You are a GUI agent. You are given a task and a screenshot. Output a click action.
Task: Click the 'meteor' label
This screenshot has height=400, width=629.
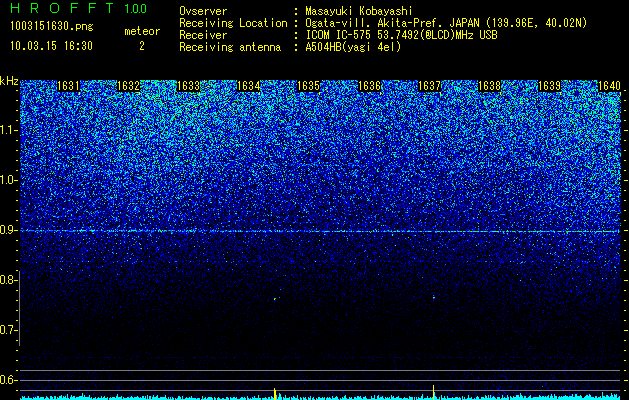click(142, 31)
